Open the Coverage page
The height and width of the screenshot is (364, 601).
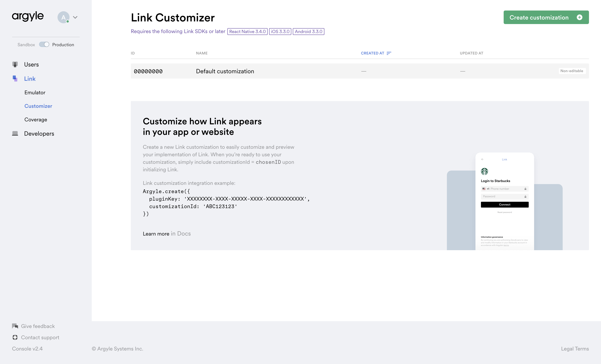tap(36, 119)
